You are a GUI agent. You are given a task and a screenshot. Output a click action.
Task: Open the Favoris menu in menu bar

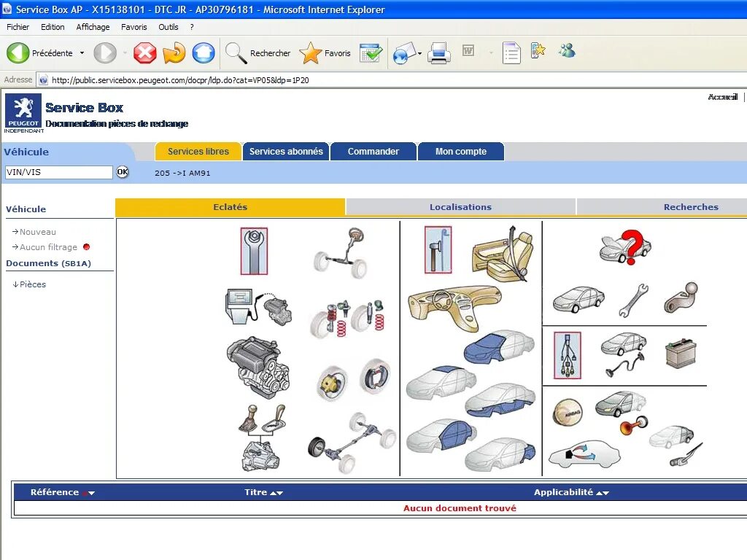click(134, 27)
